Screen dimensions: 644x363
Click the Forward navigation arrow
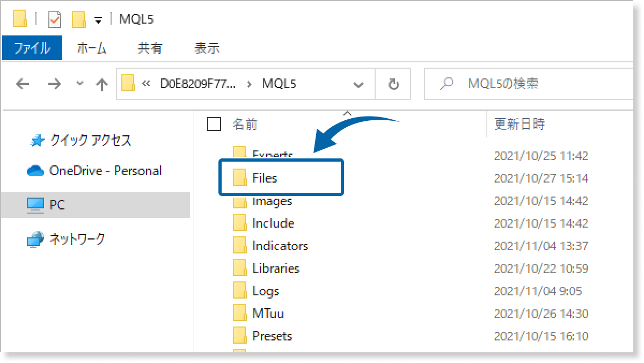point(54,83)
